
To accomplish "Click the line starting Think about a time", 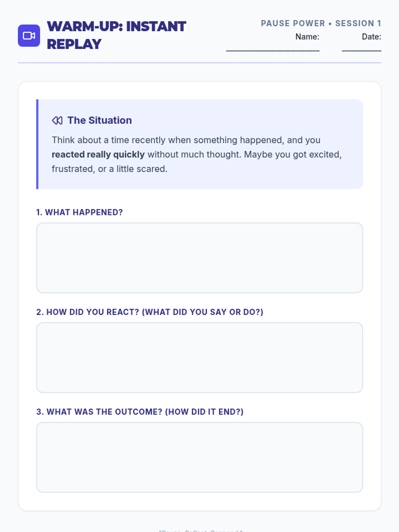I will click(x=186, y=140).
